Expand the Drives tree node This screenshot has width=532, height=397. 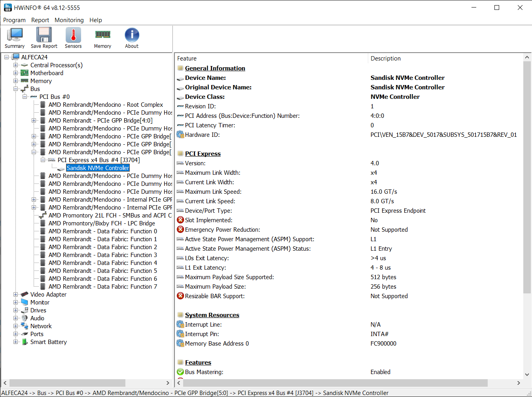click(x=15, y=310)
